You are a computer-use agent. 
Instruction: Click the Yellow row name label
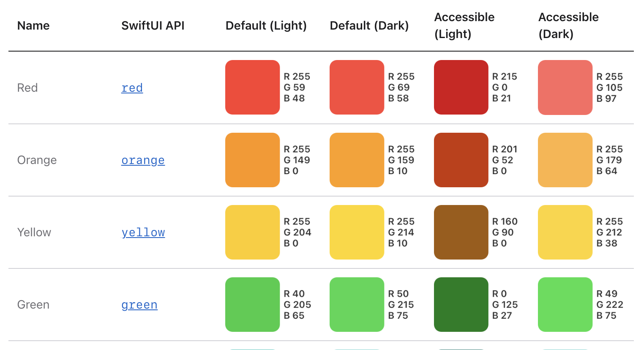point(34,232)
